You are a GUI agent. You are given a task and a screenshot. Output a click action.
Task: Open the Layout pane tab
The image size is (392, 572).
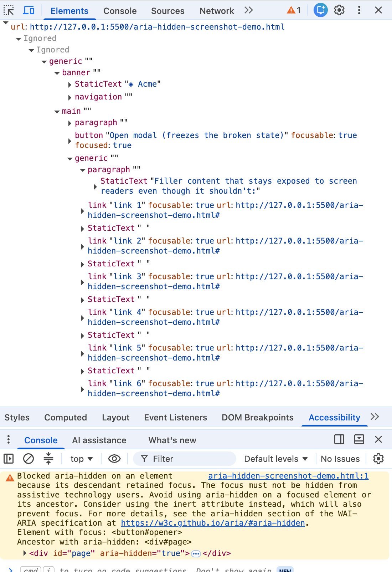coord(116,418)
